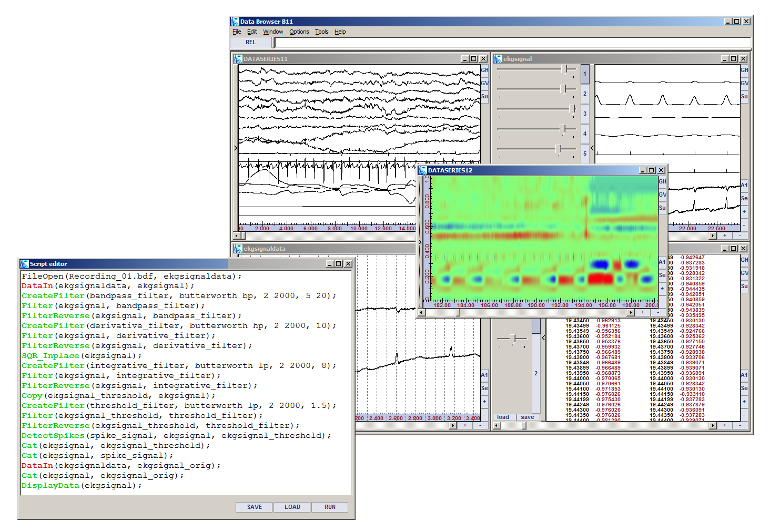
Task: Click the Se button in DATASERIES12 window
Action: click(662, 275)
